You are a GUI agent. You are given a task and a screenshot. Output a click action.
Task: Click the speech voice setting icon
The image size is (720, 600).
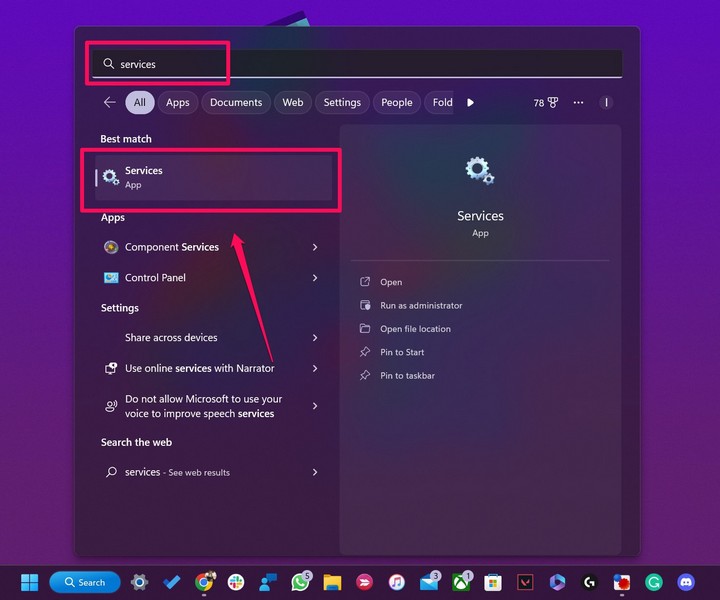[111, 406]
